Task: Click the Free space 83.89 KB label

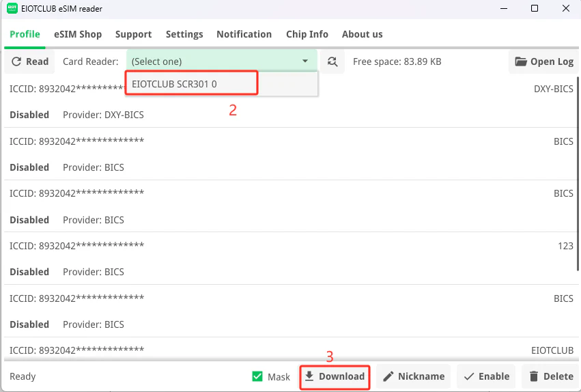Action: coord(397,61)
